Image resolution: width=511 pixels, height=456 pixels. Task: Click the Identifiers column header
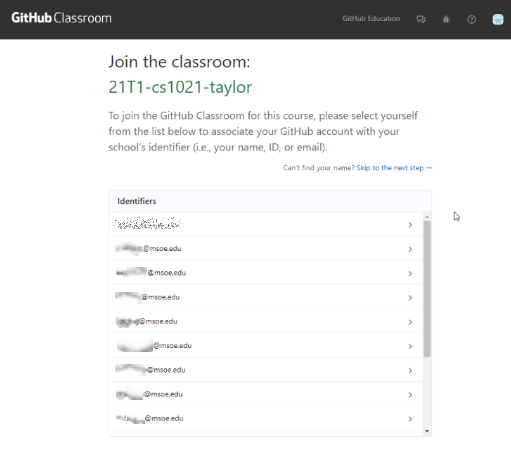coord(137,201)
